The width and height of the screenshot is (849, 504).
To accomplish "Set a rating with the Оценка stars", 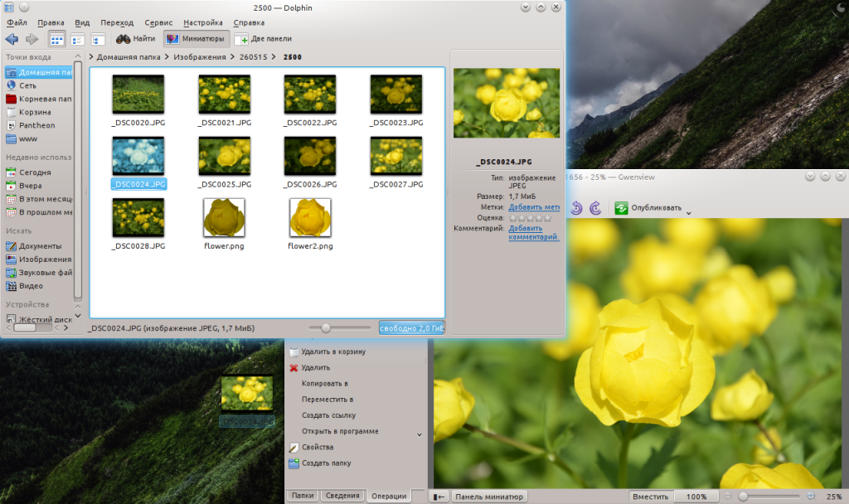I will coord(530,218).
